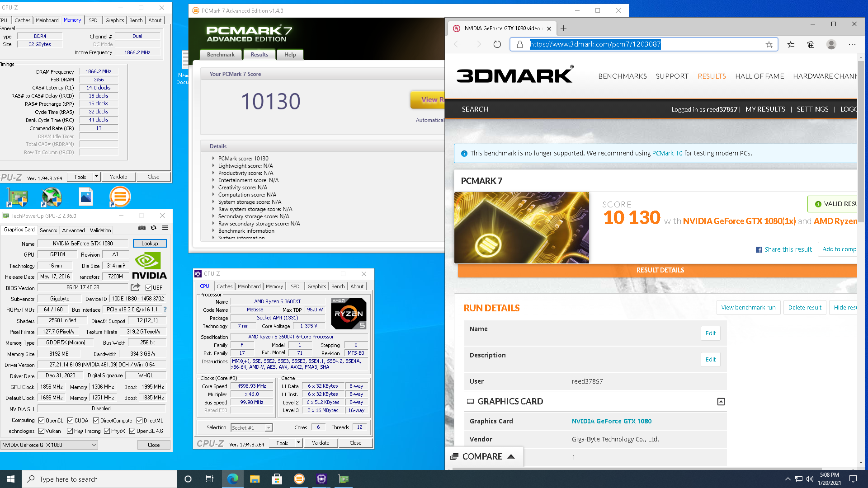Switch to the Sensors tab in GPU-Z
The height and width of the screenshot is (488, 868).
pos(48,230)
